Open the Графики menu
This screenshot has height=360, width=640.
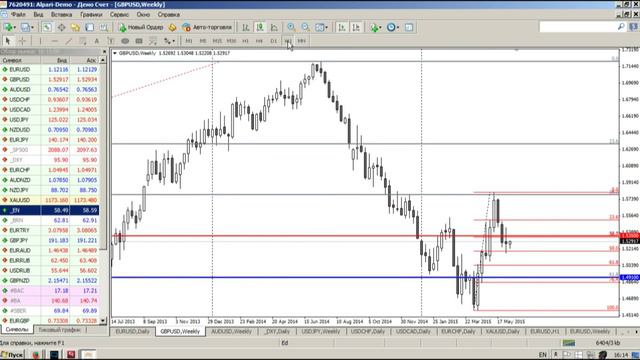(x=91, y=14)
